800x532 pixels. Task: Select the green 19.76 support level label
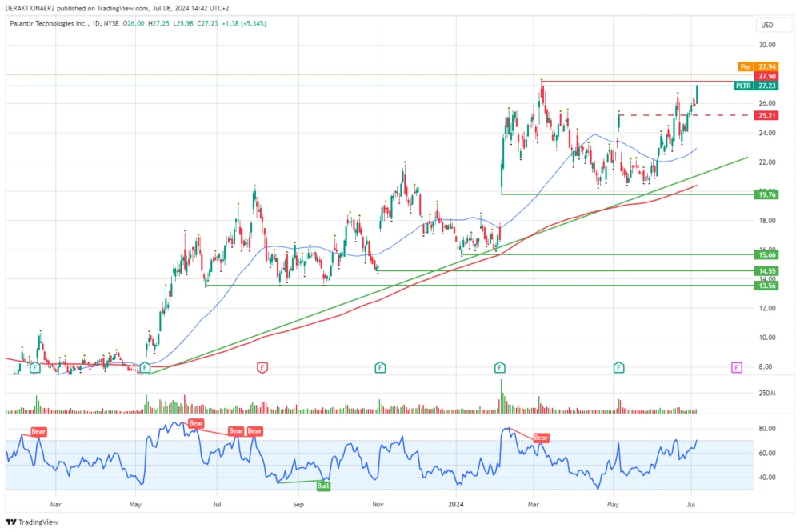[767, 194]
